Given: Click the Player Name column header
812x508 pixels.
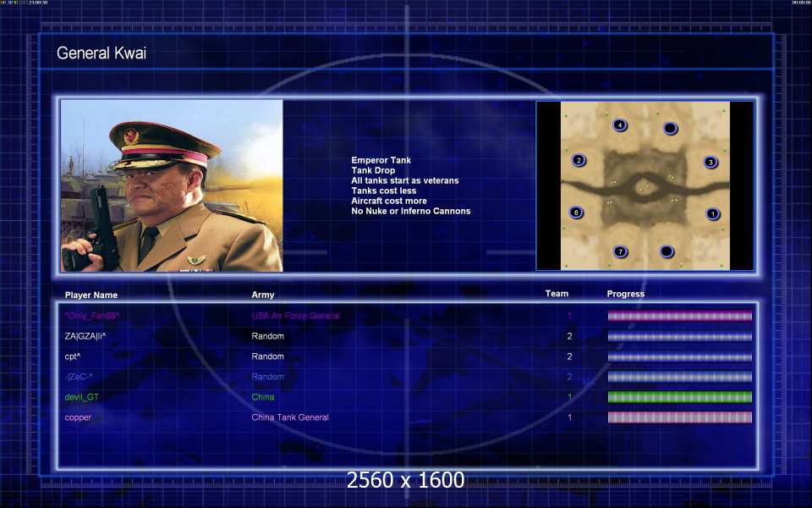Looking at the screenshot, I should [x=91, y=295].
